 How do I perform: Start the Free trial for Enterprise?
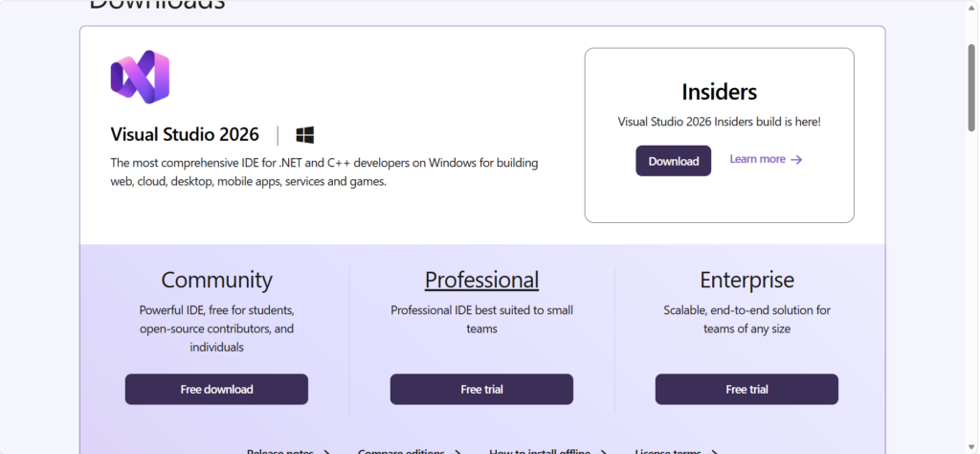pos(746,389)
